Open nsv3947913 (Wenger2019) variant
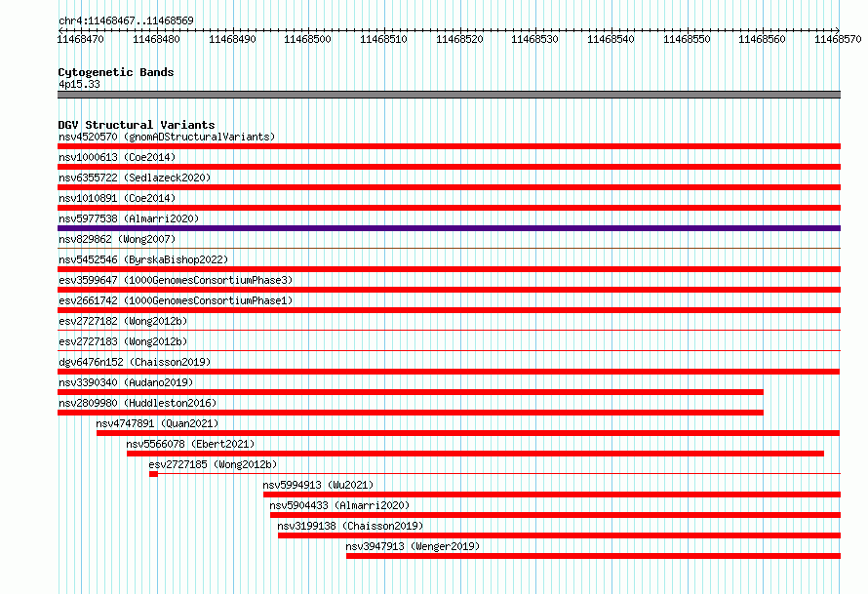 (413, 546)
